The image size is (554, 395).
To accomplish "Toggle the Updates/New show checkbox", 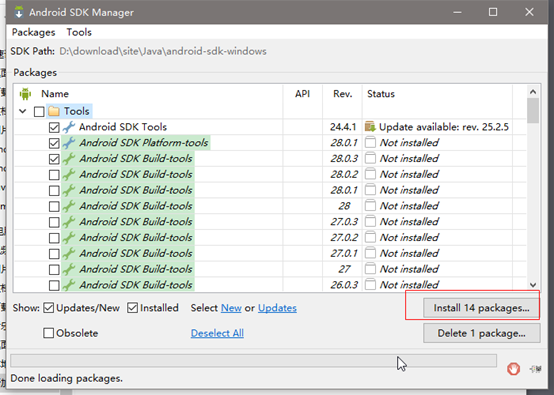I will [x=48, y=308].
